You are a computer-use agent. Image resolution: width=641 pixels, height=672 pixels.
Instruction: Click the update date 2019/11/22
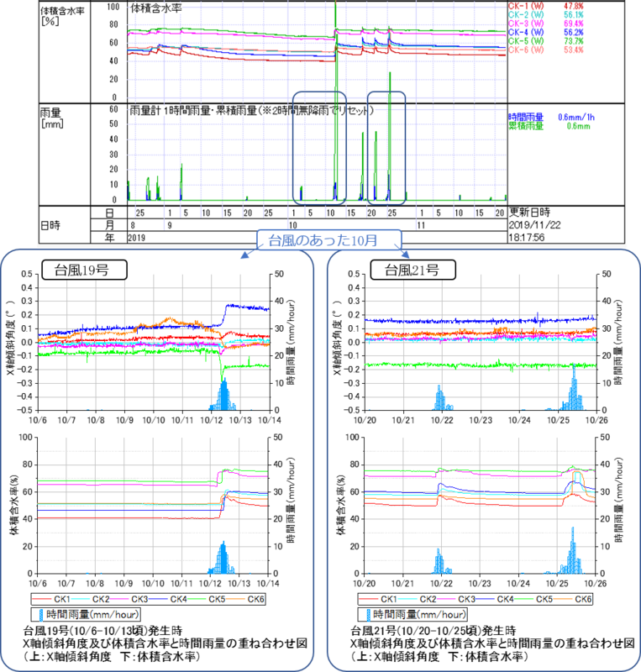pyautogui.click(x=534, y=225)
